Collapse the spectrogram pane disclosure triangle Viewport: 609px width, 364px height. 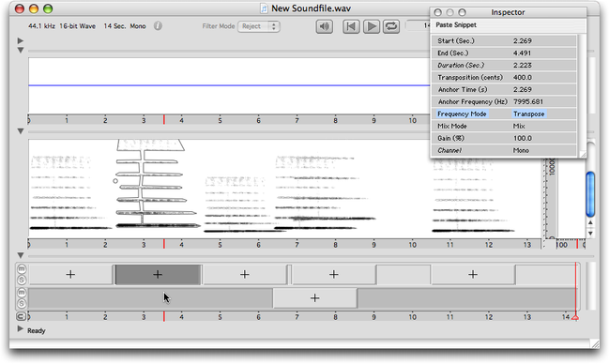pyautogui.click(x=21, y=131)
